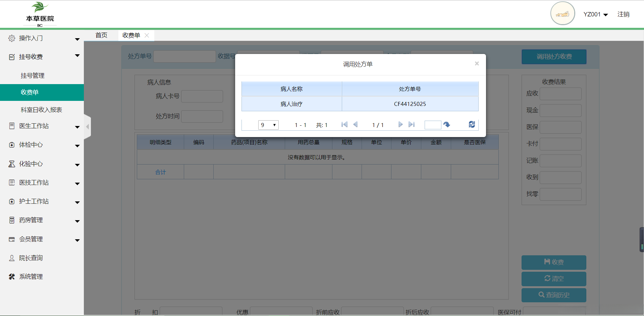Collapse the 挂号收费 menu arrow
644x316 pixels.
(77, 56)
